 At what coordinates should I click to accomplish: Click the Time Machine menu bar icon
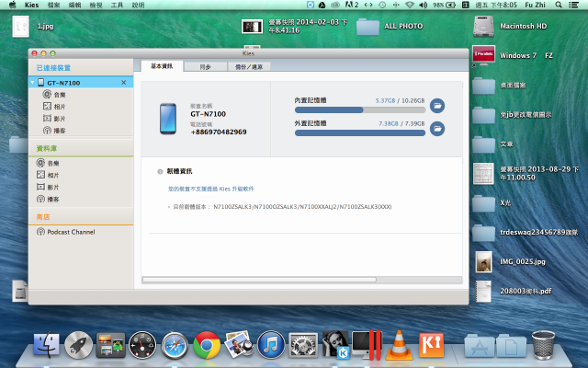tap(382, 5)
